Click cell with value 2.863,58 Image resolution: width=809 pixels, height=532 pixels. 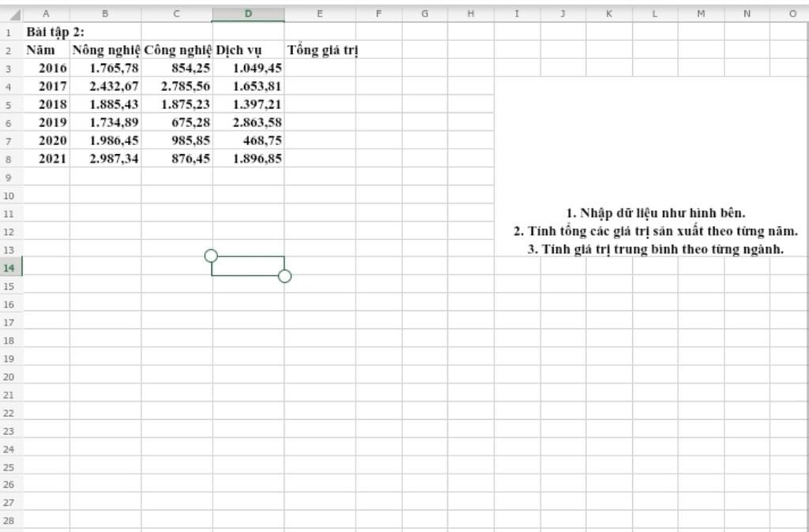pos(248,122)
